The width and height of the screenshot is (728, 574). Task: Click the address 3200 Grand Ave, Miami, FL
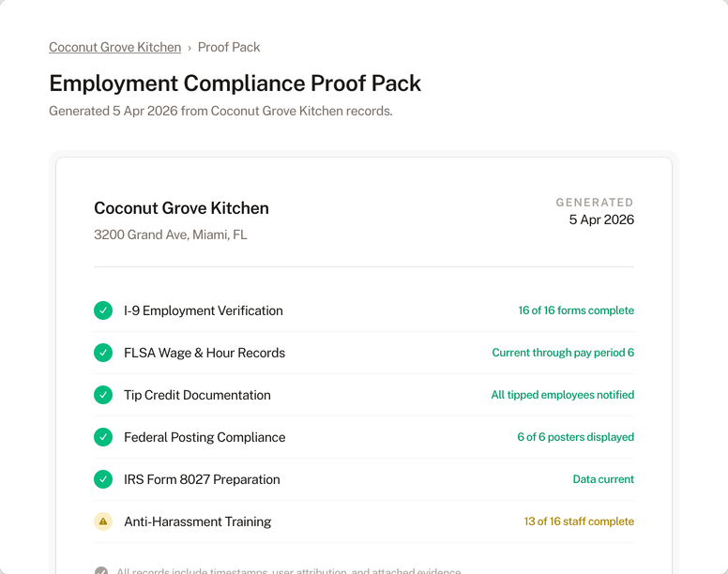click(171, 234)
